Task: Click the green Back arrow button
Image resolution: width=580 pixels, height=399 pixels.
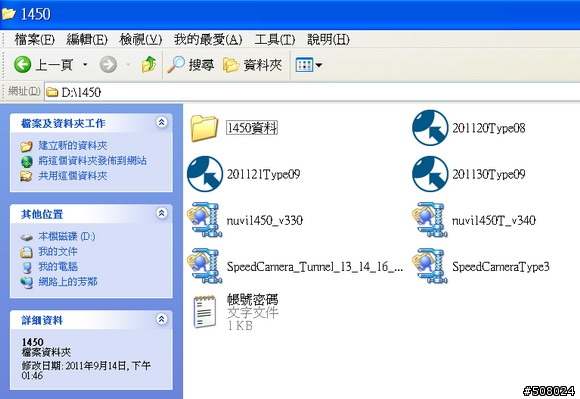Action: (23, 65)
